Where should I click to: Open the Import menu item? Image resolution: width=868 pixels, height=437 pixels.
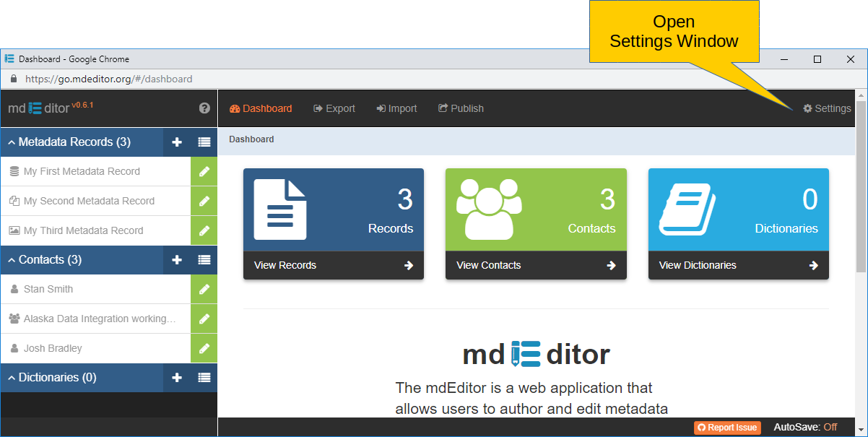(x=396, y=108)
